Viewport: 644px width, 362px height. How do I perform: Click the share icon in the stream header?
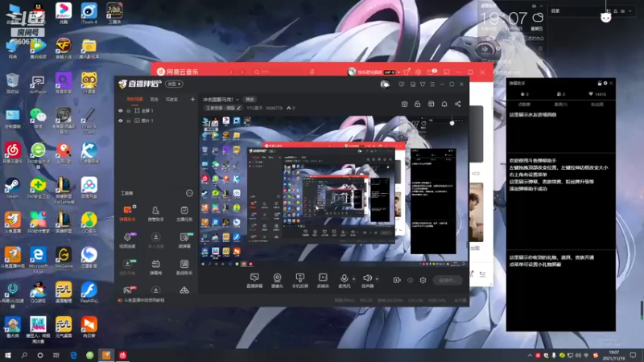pyautogui.click(x=457, y=104)
